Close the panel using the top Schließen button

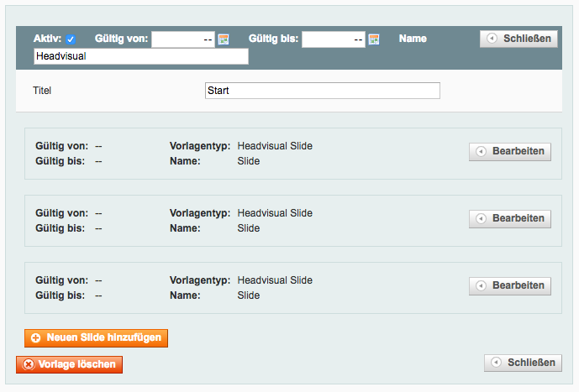[518, 39]
